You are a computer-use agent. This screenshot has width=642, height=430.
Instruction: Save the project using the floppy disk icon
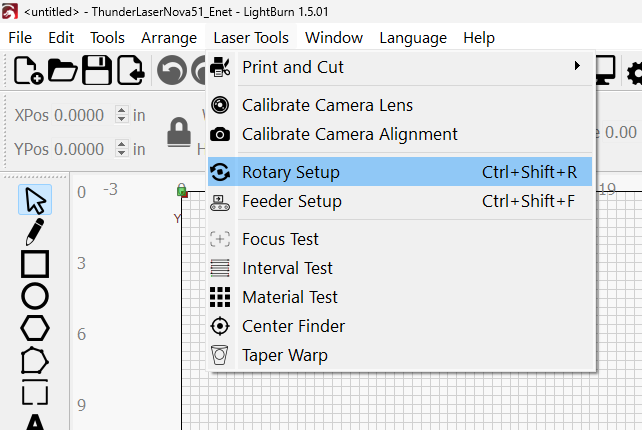coord(97,70)
